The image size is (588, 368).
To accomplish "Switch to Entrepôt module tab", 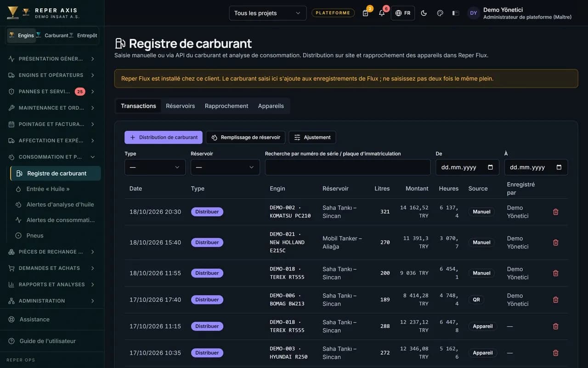I will pos(84,35).
